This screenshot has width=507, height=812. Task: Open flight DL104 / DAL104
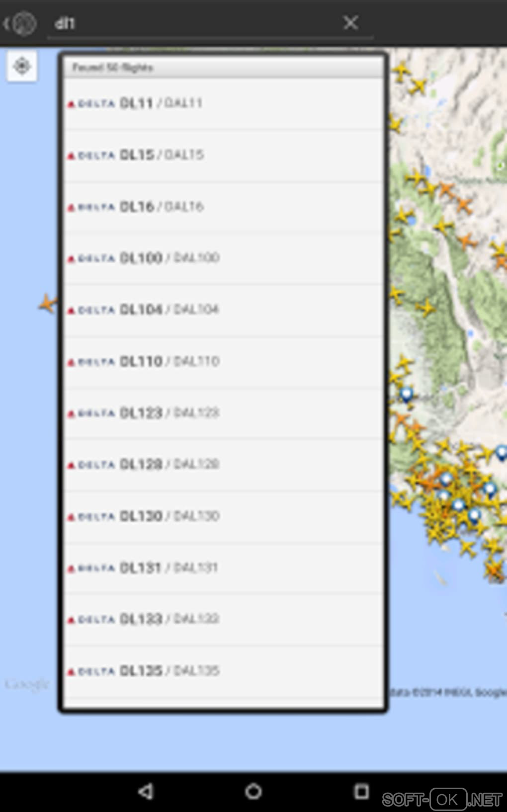(x=223, y=310)
